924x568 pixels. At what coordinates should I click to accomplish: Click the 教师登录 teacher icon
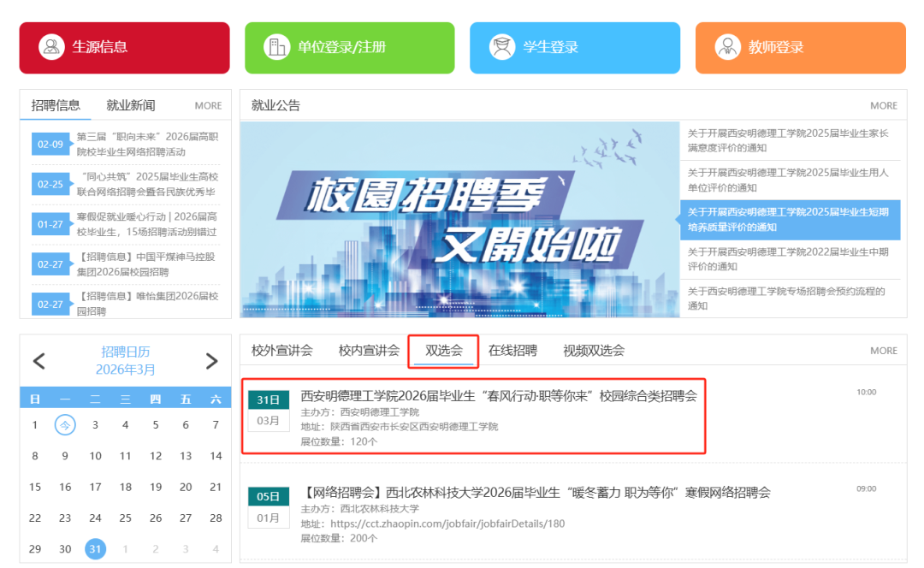(x=727, y=47)
